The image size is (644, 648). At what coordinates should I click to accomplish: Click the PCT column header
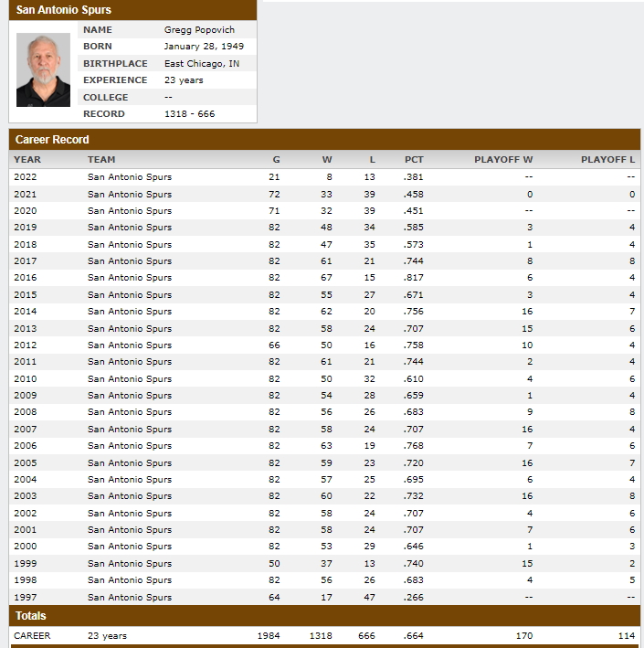coord(414,160)
